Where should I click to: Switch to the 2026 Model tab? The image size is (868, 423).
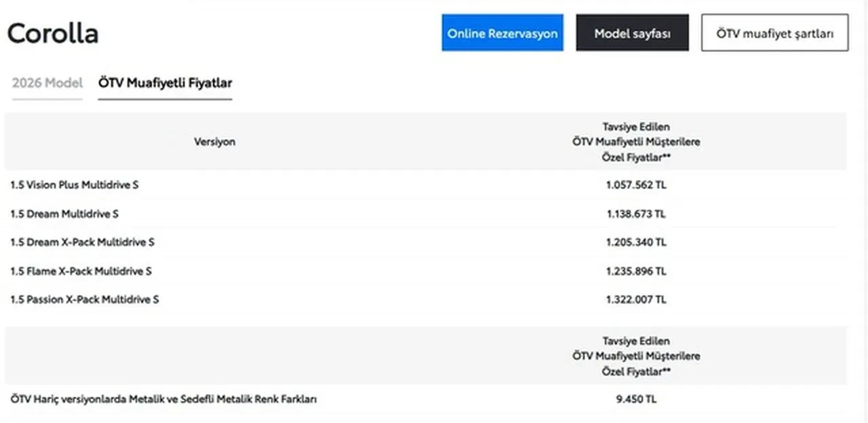click(x=47, y=83)
